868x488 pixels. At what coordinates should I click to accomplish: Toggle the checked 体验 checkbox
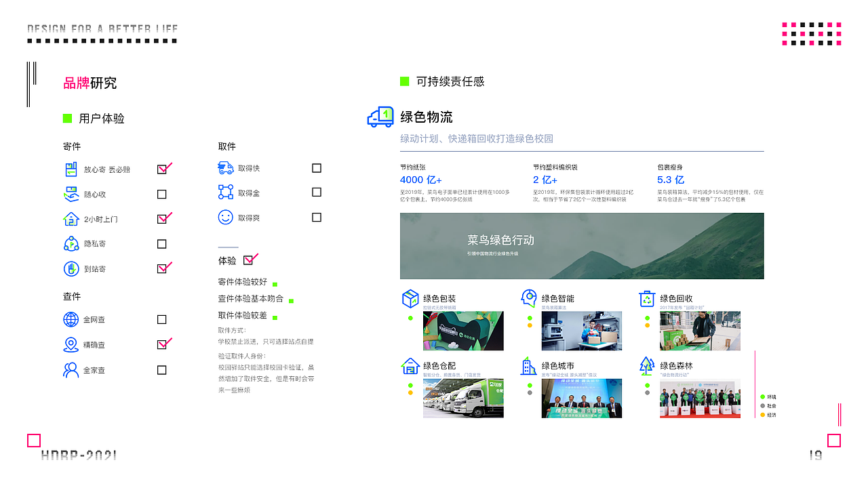click(x=248, y=260)
